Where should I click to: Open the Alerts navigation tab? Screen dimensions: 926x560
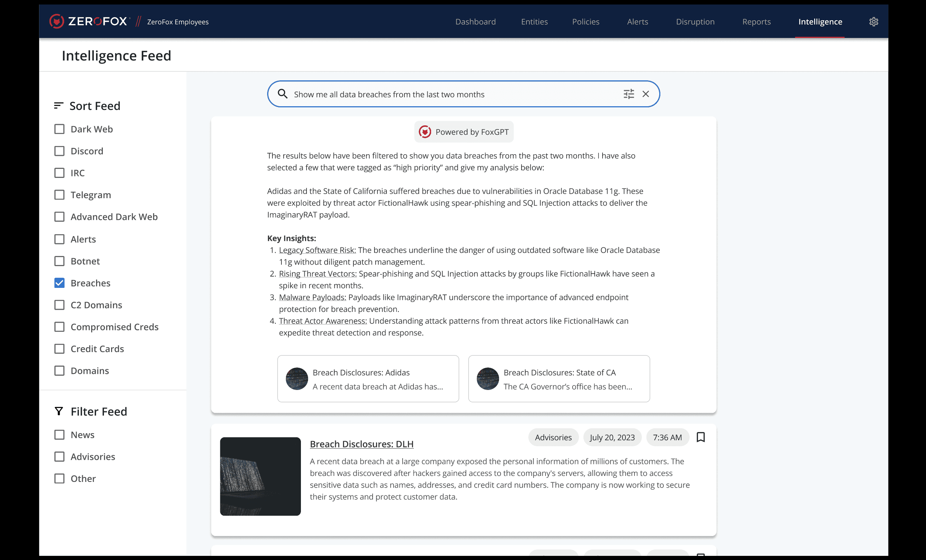point(637,22)
